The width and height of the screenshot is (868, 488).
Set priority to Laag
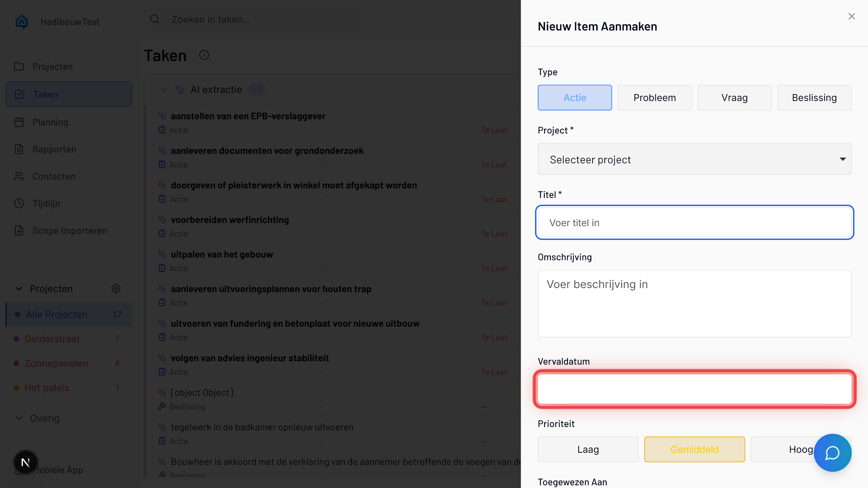[x=588, y=449]
